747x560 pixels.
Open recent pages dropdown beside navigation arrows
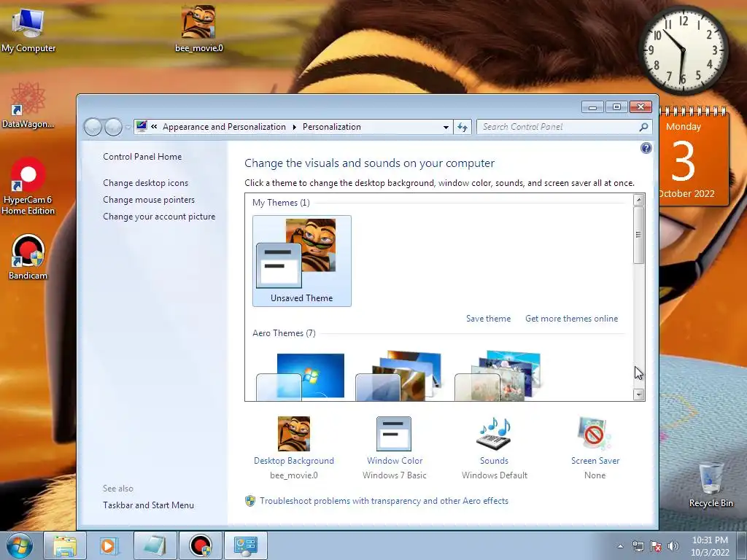(128, 128)
